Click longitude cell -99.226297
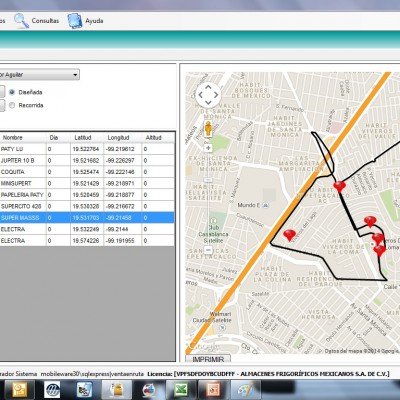 [122, 160]
